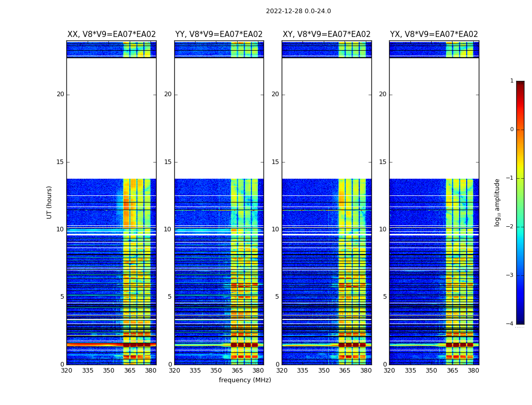Click the colorbar tick label -4
This screenshot has height=405, width=532.
511,324
